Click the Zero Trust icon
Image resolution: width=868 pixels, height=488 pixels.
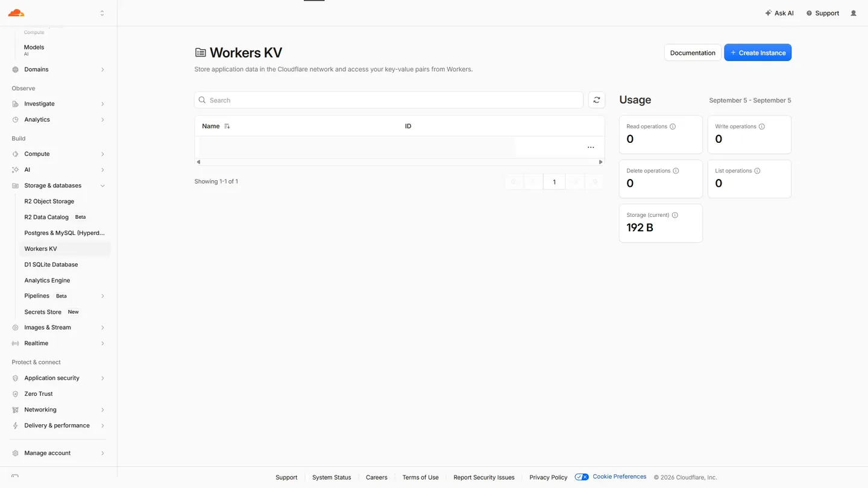pos(16,393)
